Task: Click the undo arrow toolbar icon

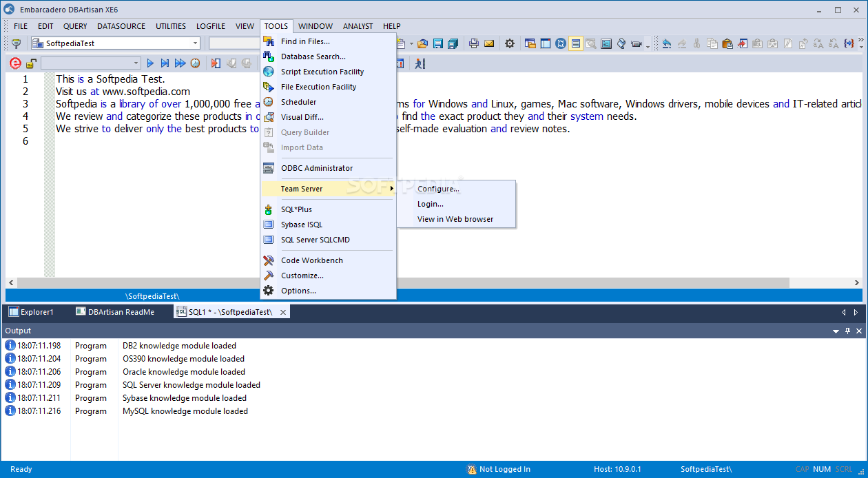Action: point(666,43)
